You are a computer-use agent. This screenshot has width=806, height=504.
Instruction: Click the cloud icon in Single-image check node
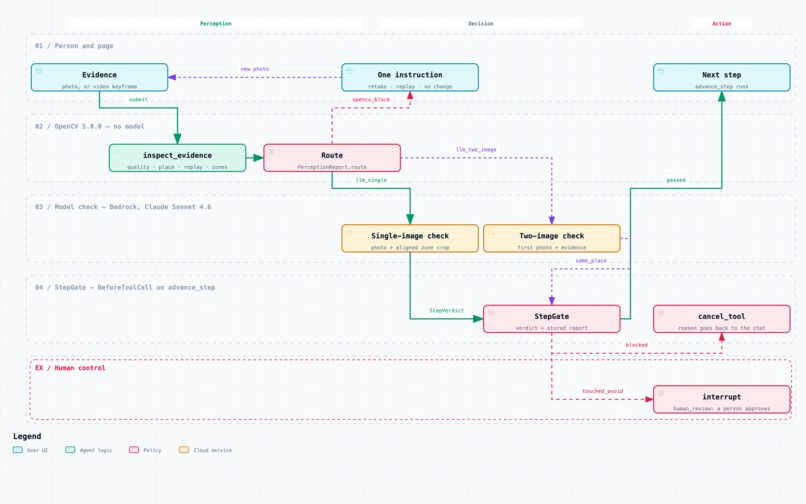pos(350,232)
